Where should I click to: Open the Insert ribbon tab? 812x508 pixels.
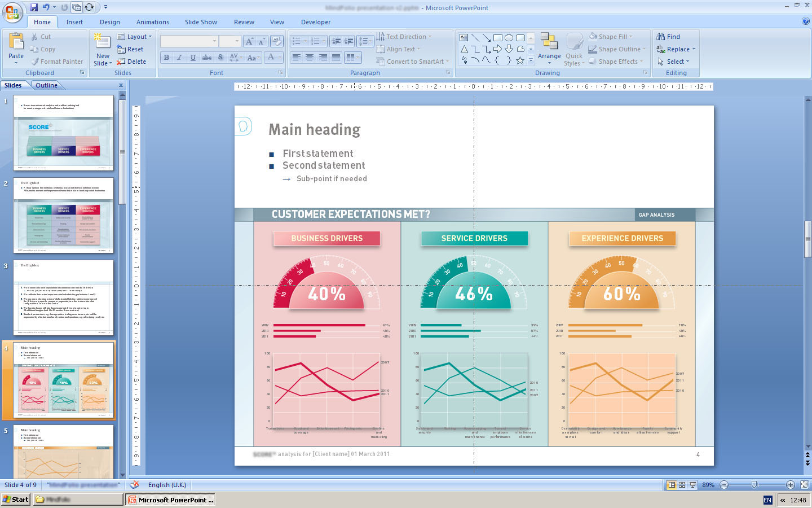point(74,22)
